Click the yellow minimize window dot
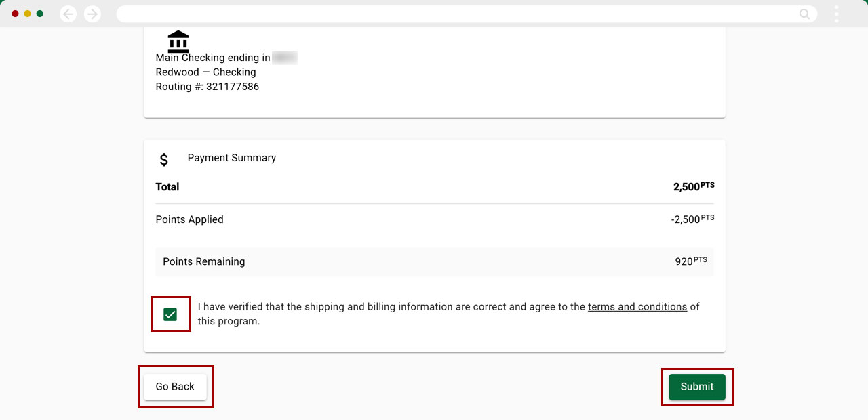The height and width of the screenshot is (420, 868). [x=28, y=14]
